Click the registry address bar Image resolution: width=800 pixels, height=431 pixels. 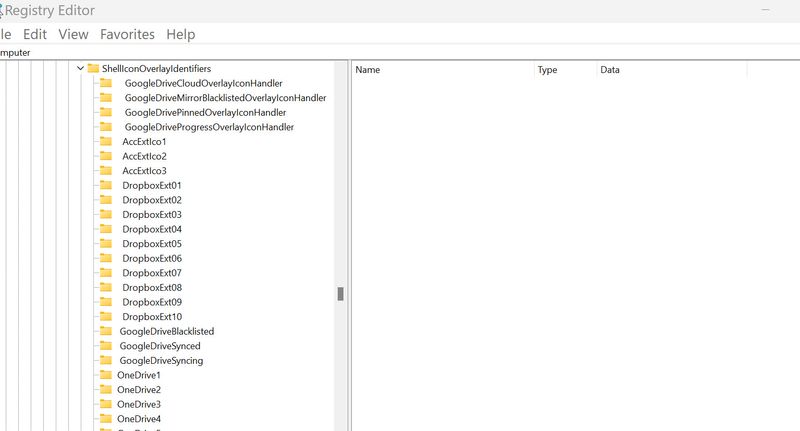[x=400, y=53]
